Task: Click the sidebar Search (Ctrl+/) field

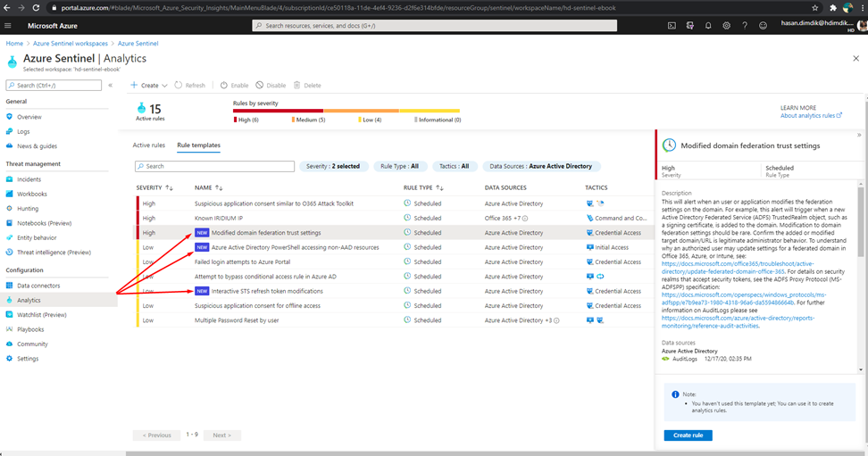Action: [54, 86]
